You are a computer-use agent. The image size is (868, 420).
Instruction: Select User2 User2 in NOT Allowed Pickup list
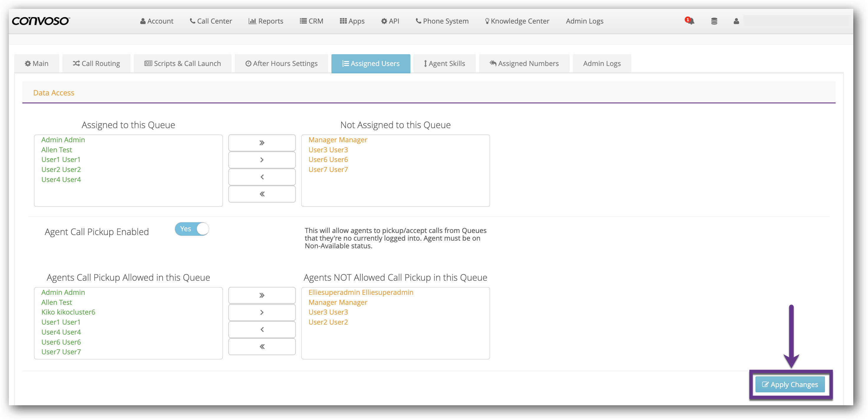tap(328, 322)
